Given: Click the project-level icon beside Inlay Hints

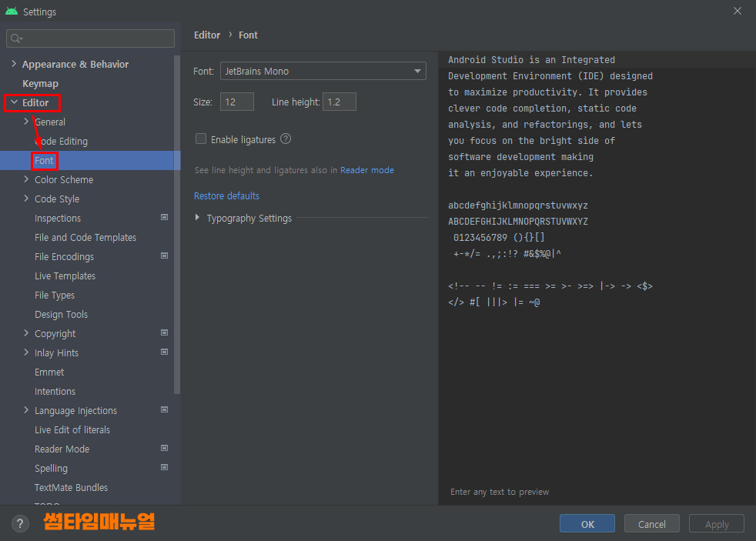Looking at the screenshot, I should coord(165,352).
